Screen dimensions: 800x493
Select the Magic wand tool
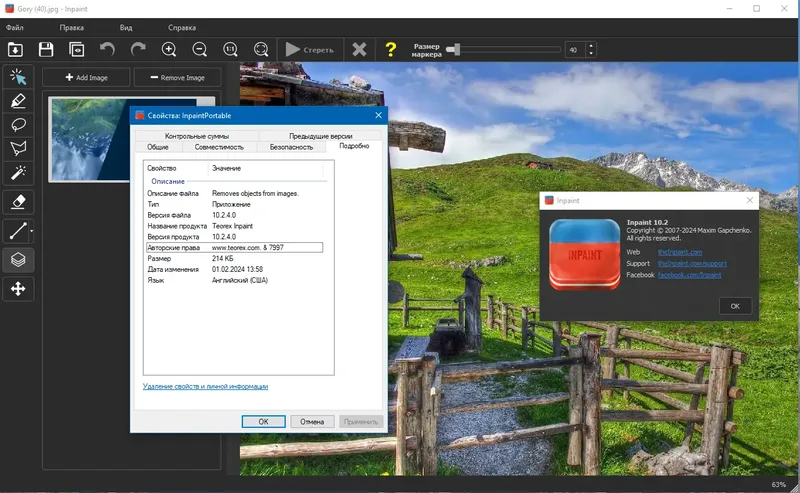pos(18,173)
